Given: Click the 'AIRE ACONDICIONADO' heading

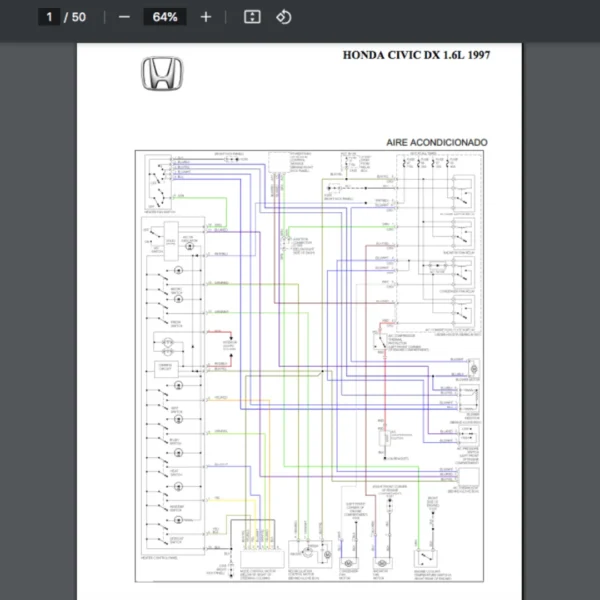Looking at the screenshot, I should click(x=437, y=143).
